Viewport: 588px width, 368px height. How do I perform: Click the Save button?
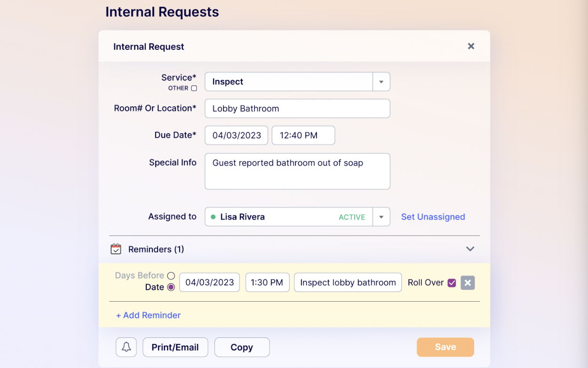click(x=445, y=347)
